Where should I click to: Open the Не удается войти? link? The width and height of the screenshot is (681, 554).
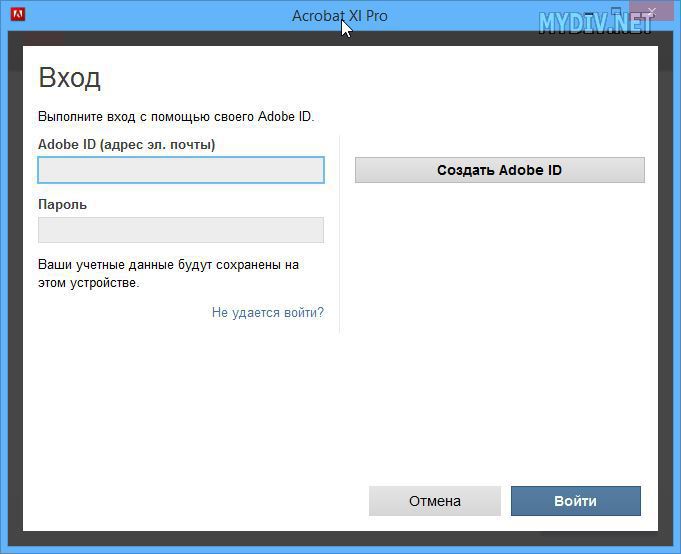pyautogui.click(x=268, y=312)
